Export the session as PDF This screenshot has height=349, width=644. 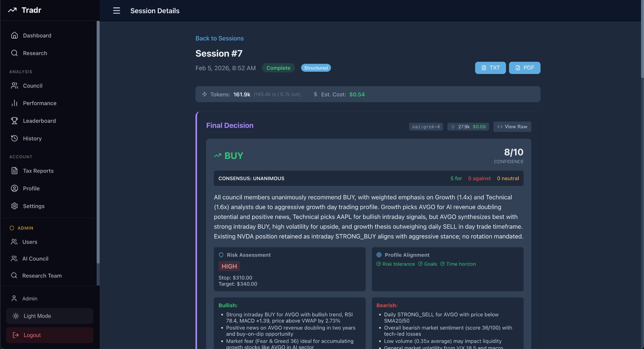525,68
